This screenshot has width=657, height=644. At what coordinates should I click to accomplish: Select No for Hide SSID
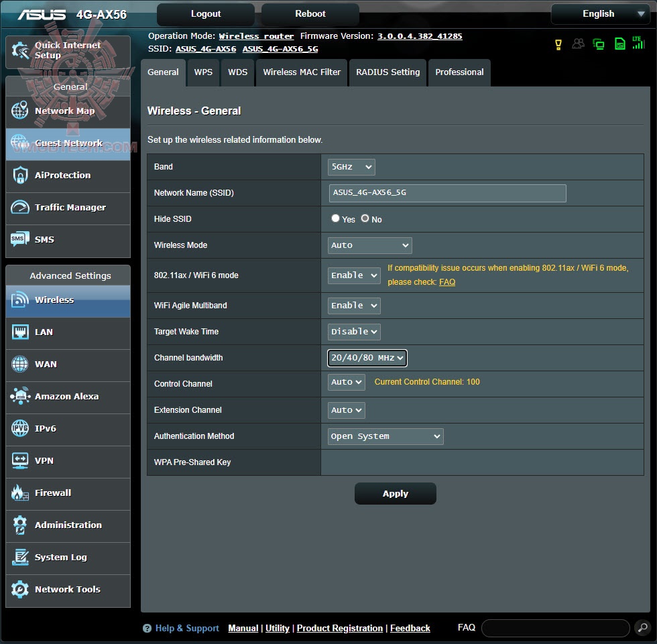pyautogui.click(x=365, y=218)
